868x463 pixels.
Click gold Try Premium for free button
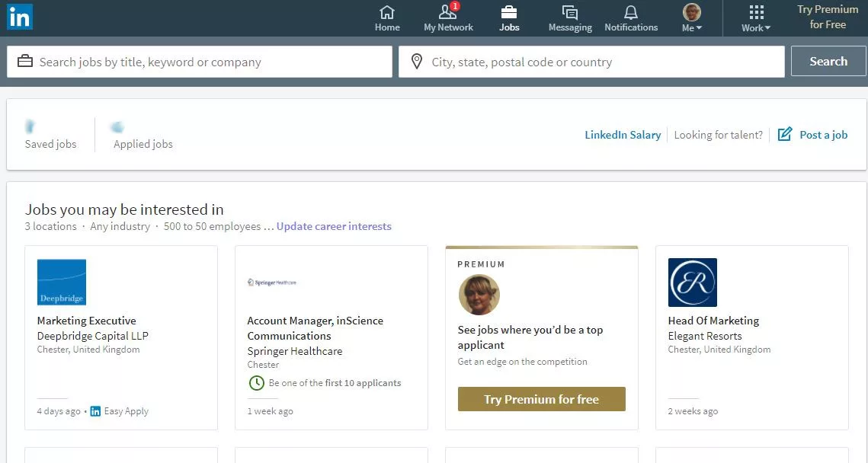pyautogui.click(x=541, y=399)
